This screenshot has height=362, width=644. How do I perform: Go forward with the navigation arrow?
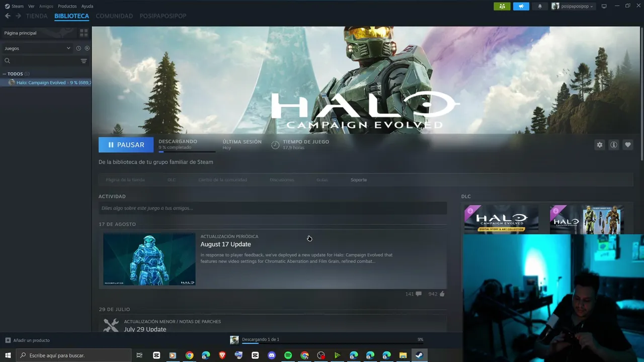18,16
